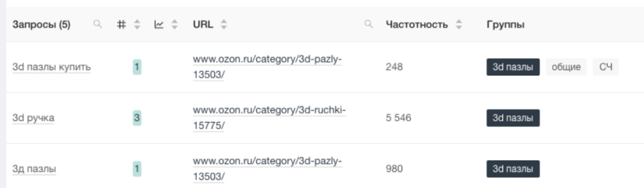Viewport: 644px width, 188px height.
Task: Click the search icon beside Запросы header
Action: pos(97,25)
